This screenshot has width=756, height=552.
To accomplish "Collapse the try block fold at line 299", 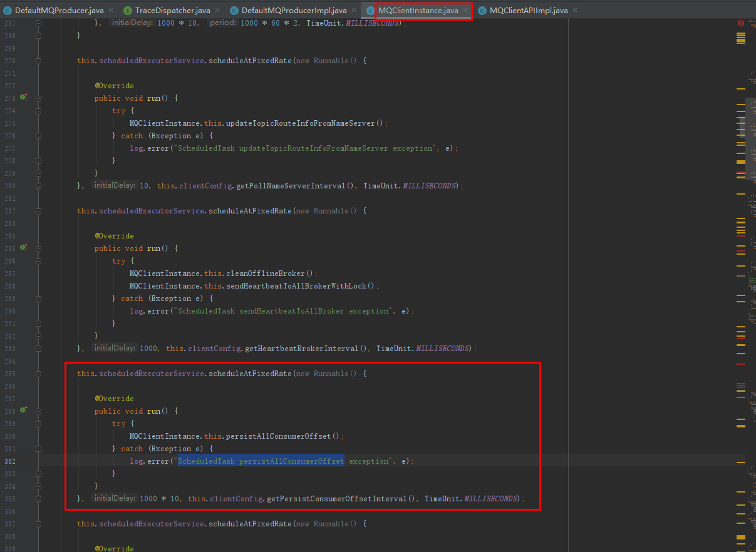I will 39,424.
